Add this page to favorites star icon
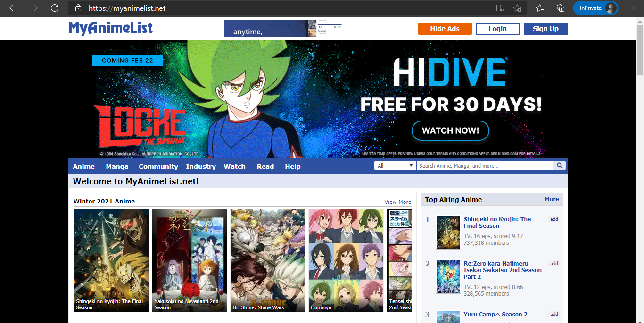The image size is (644, 323). (517, 8)
